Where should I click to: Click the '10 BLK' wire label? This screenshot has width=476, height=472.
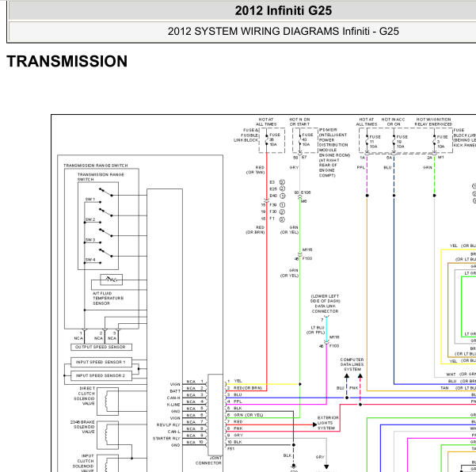(x=234, y=442)
